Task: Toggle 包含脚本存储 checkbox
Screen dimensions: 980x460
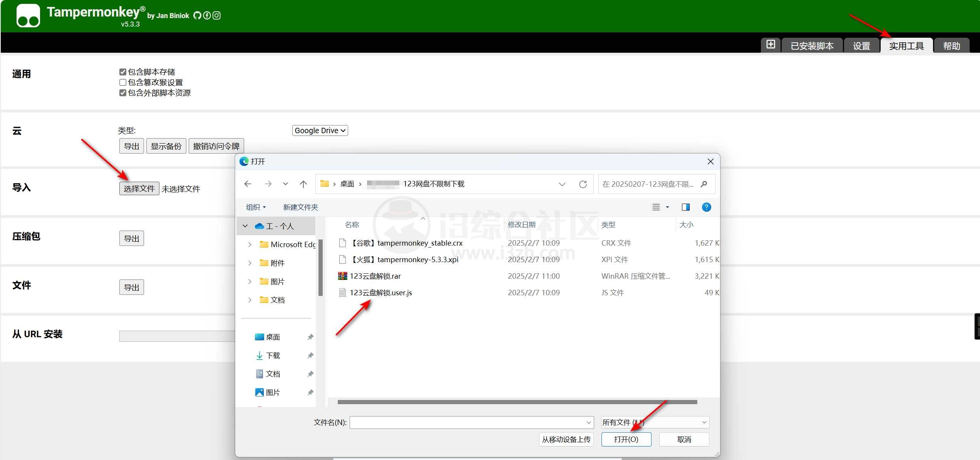Action: (x=123, y=72)
